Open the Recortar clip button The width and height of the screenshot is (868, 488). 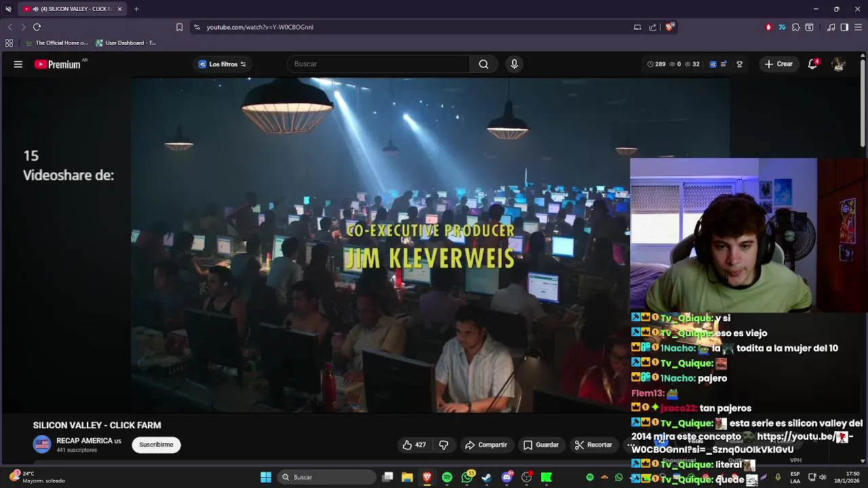593,445
